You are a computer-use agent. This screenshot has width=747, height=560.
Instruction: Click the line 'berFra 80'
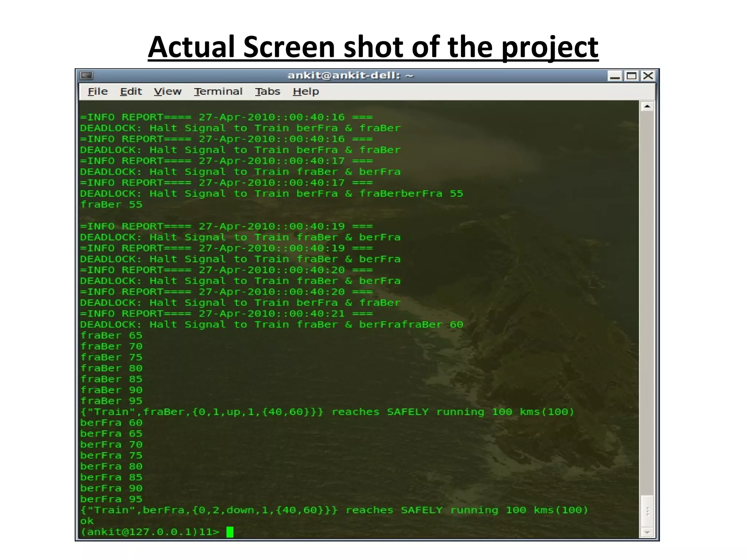click(x=111, y=467)
